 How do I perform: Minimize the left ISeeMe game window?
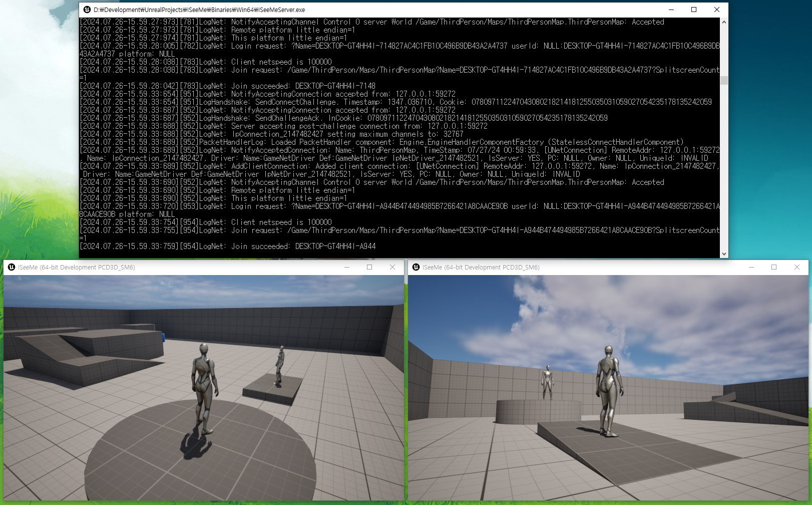(x=346, y=267)
